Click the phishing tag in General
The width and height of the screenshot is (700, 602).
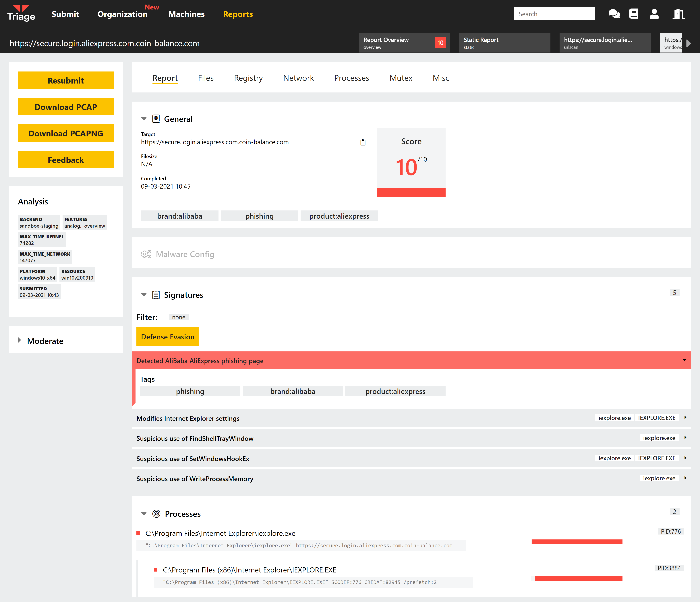(x=260, y=216)
